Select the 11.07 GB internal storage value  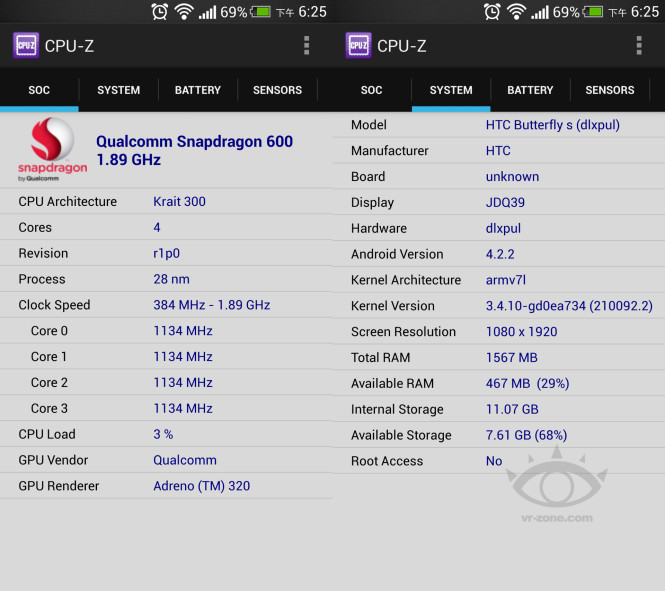point(512,409)
